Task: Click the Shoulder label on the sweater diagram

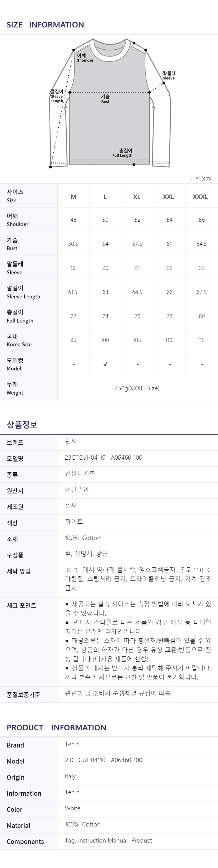Action: 84,58
